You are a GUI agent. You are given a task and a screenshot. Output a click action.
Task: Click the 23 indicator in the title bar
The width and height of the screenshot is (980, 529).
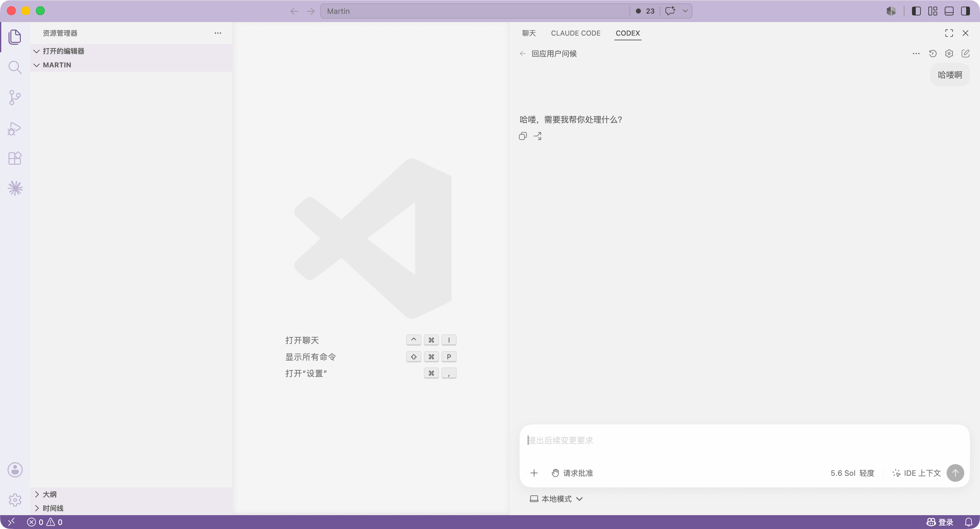tap(645, 11)
